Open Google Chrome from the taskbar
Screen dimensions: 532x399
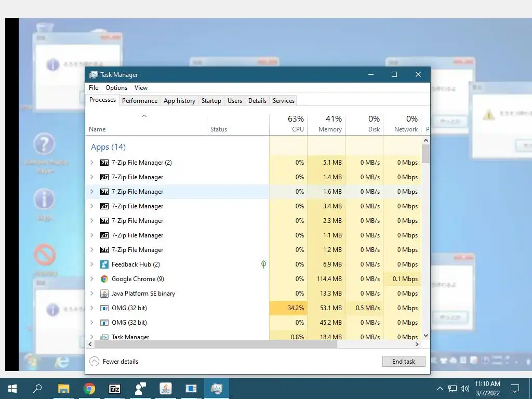tap(89, 389)
